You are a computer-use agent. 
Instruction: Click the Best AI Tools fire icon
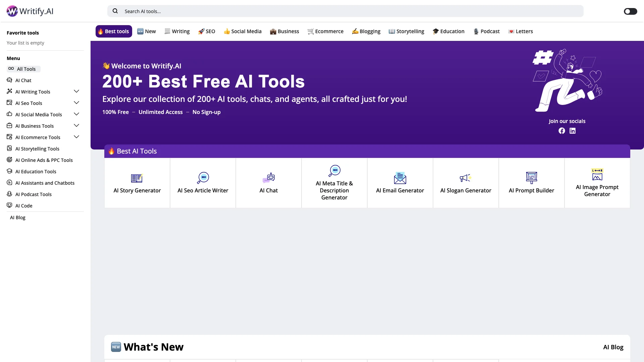pos(111,151)
